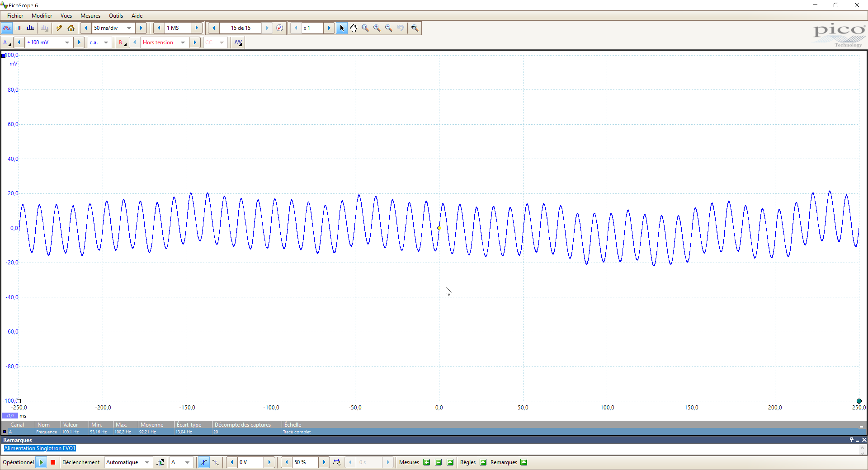Click the Règles green icon

[483, 462]
